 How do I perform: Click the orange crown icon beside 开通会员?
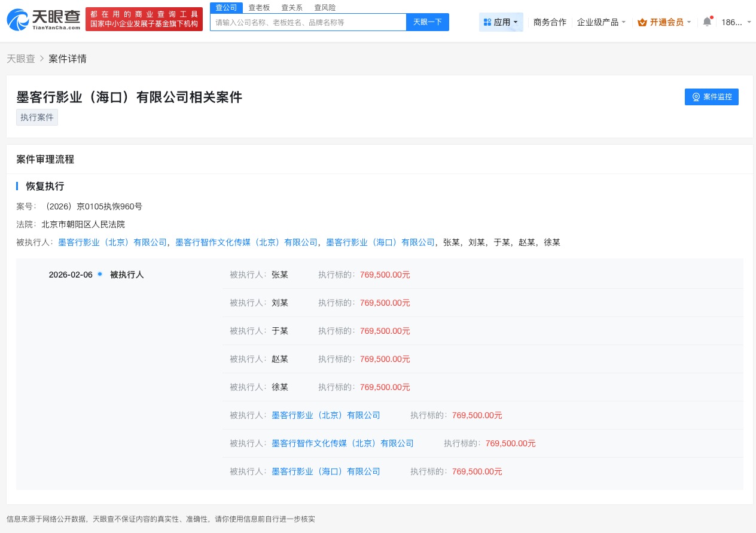[642, 22]
